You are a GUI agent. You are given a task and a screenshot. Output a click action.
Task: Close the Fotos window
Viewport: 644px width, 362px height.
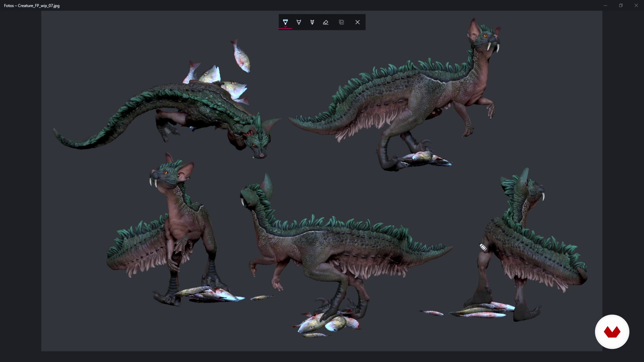[x=636, y=6]
